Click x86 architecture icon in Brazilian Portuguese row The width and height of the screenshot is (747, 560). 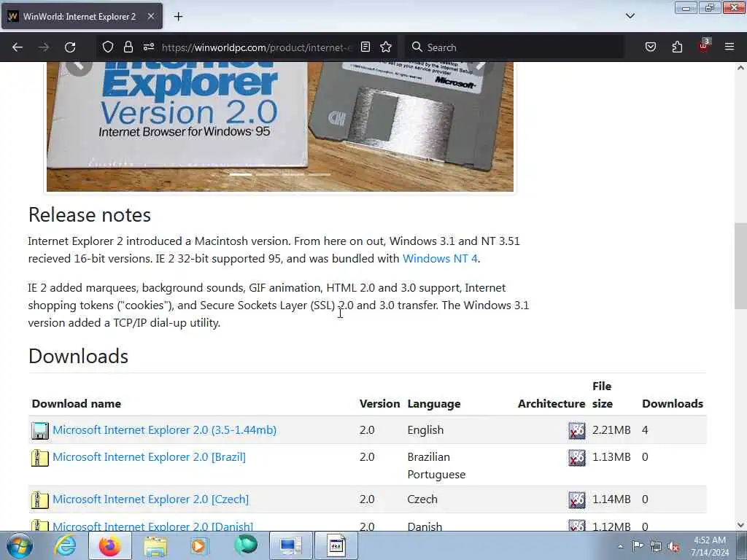click(x=576, y=458)
